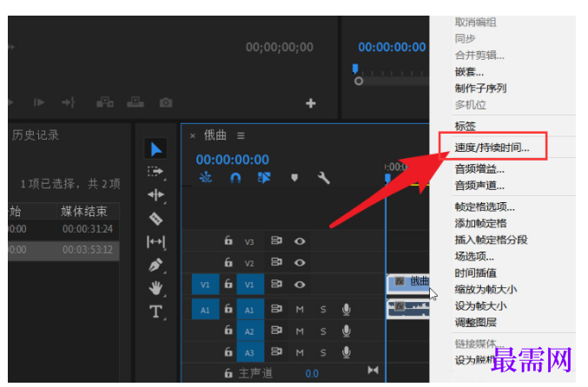The height and width of the screenshot is (387, 588).
Task: Open timeline wrench display settings
Action: (x=323, y=178)
